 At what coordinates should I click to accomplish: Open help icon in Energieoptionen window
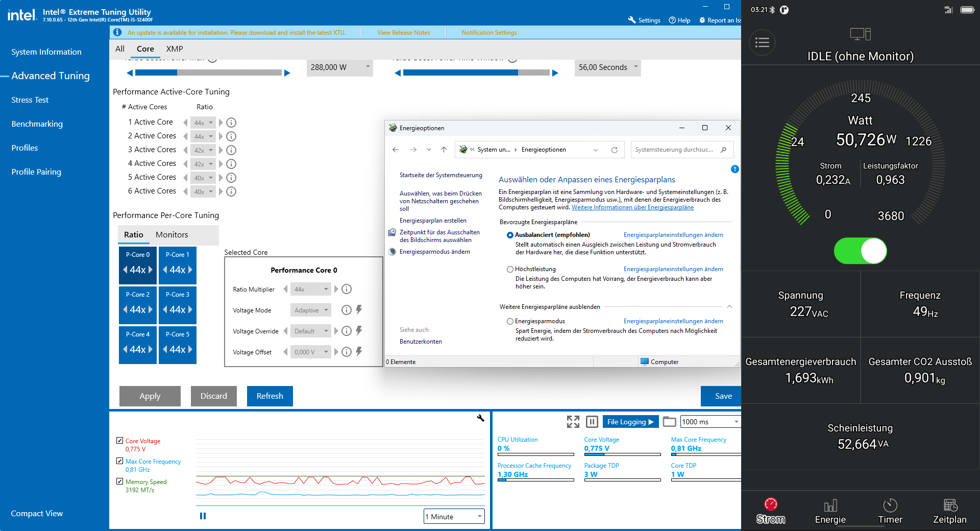(734, 169)
